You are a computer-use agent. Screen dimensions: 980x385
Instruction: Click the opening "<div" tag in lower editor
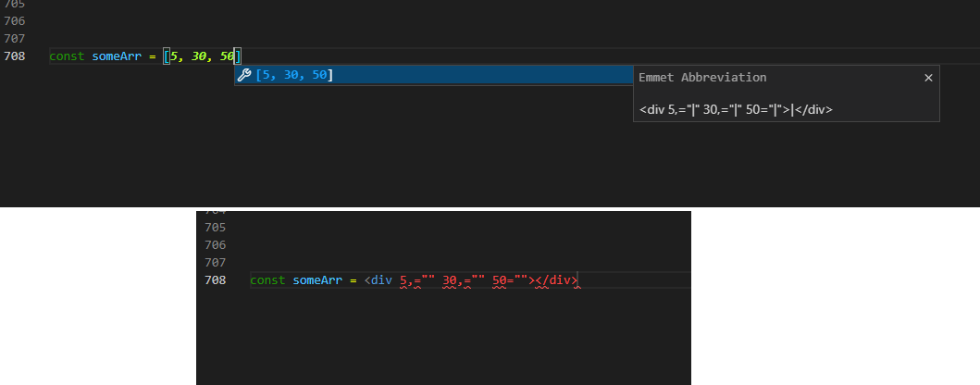(x=378, y=280)
